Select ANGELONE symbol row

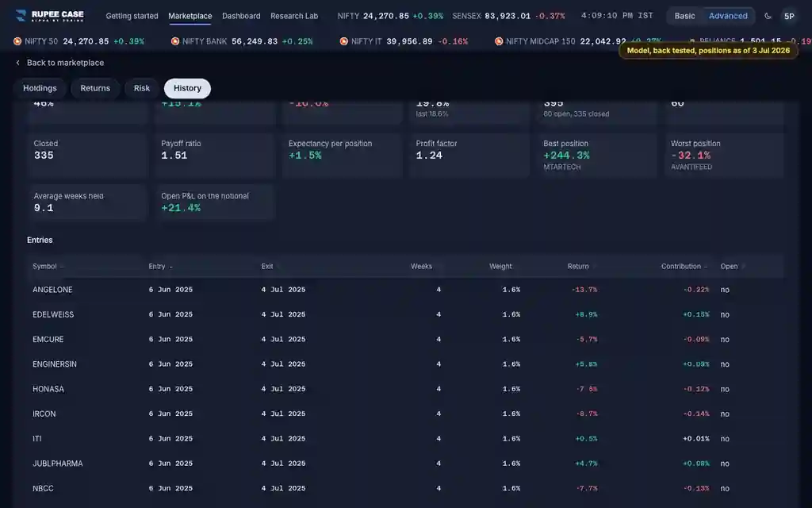pyautogui.click(x=405, y=290)
